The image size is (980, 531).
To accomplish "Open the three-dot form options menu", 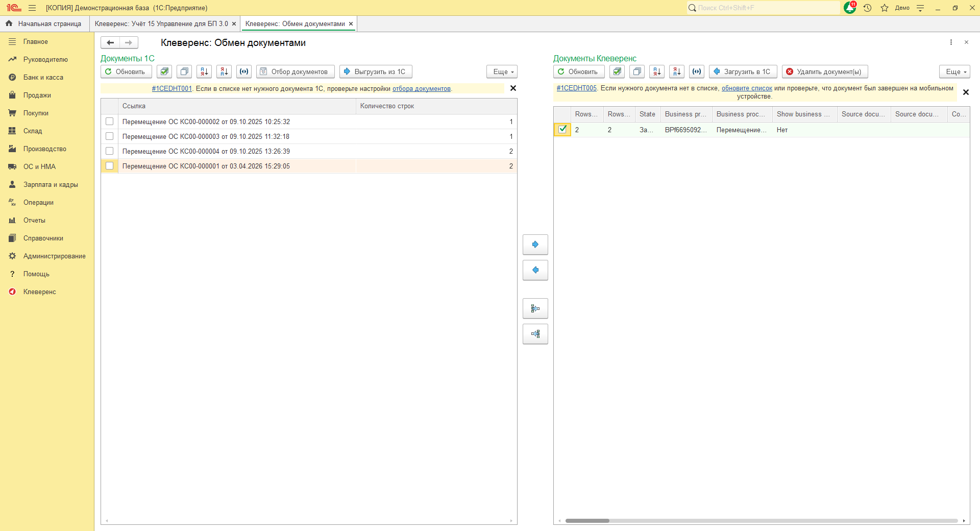I will 951,42.
